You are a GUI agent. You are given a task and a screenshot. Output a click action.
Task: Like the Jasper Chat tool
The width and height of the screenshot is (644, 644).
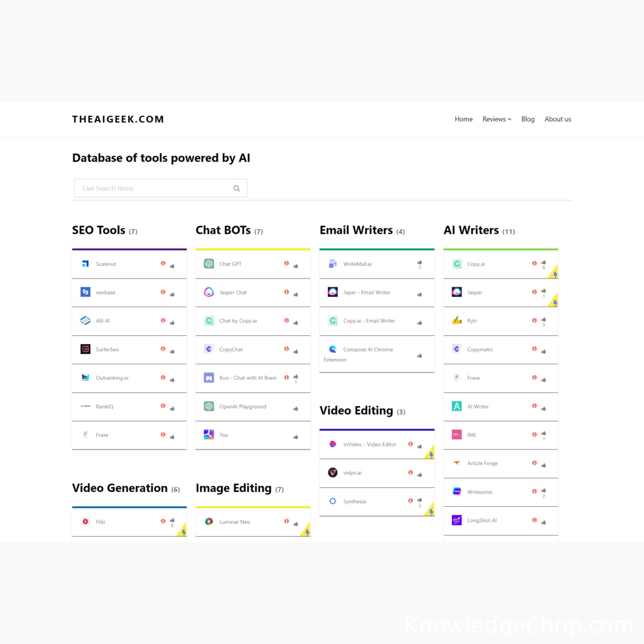(x=296, y=295)
